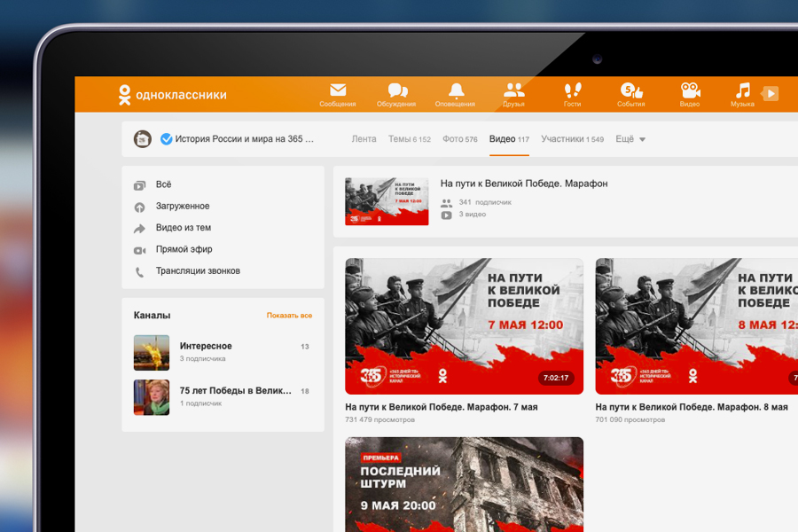Screen dimensions: 798x532
Task: Click Интересное channel count 13
Action: tap(305, 347)
